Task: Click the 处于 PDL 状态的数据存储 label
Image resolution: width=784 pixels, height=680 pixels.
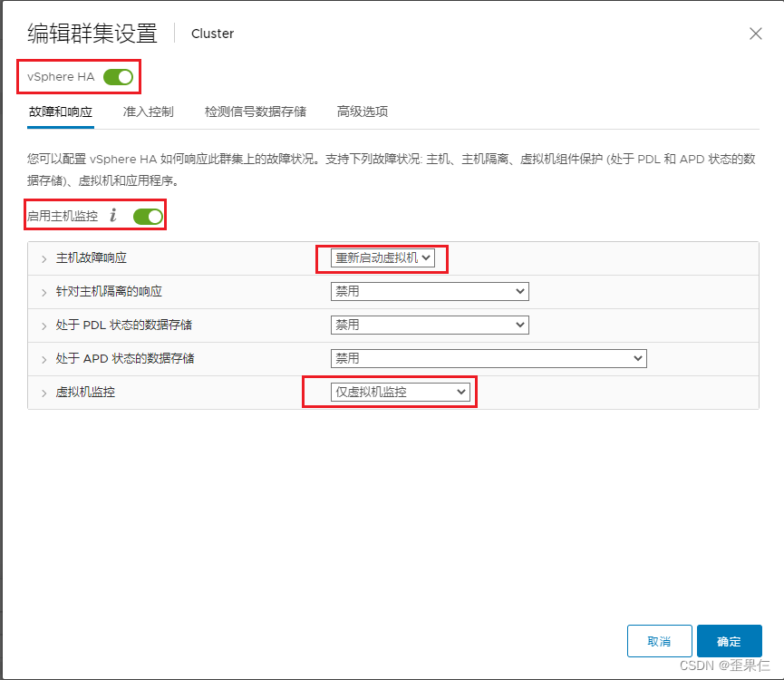Action: tap(124, 325)
